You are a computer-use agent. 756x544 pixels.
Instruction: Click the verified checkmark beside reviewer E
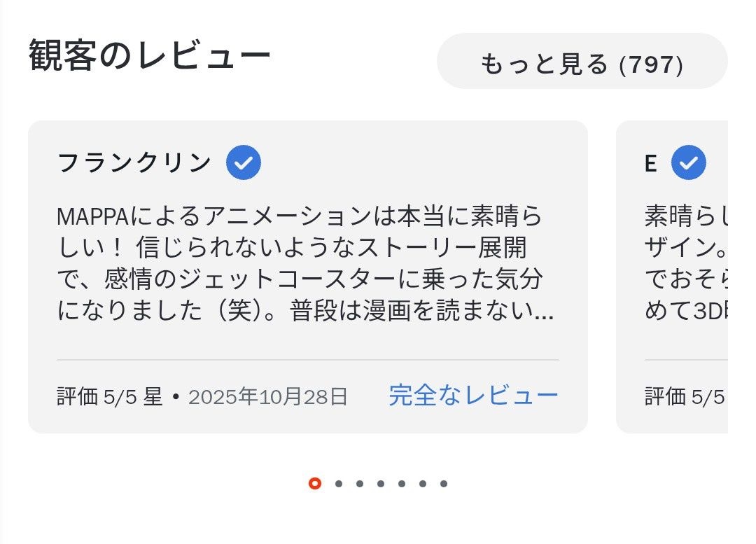(x=689, y=163)
